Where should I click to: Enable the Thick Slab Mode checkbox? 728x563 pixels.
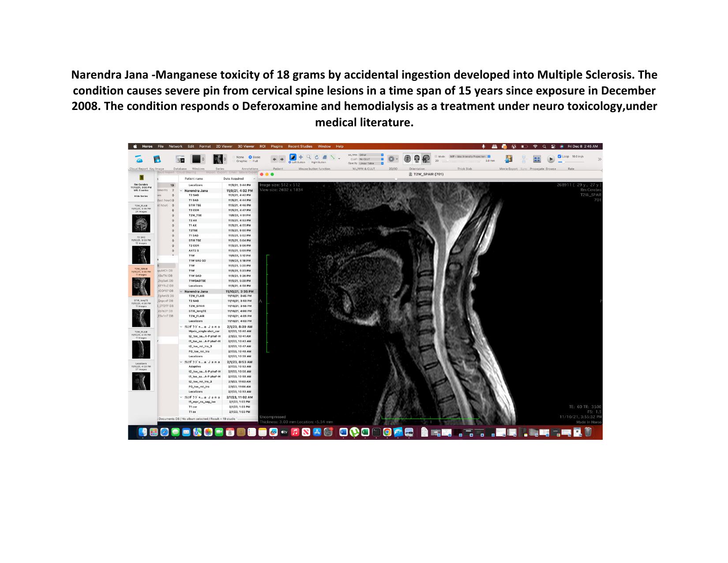point(436,156)
